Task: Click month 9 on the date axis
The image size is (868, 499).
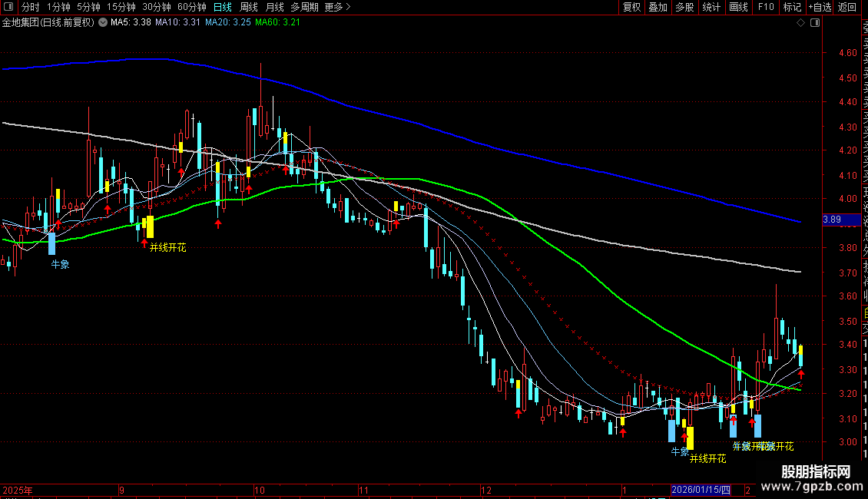Action: point(122,490)
